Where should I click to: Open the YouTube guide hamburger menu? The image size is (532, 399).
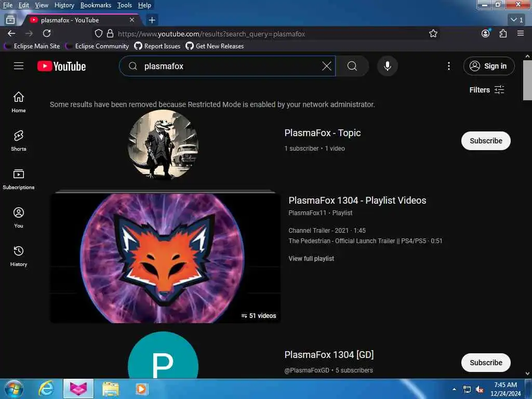(19, 66)
